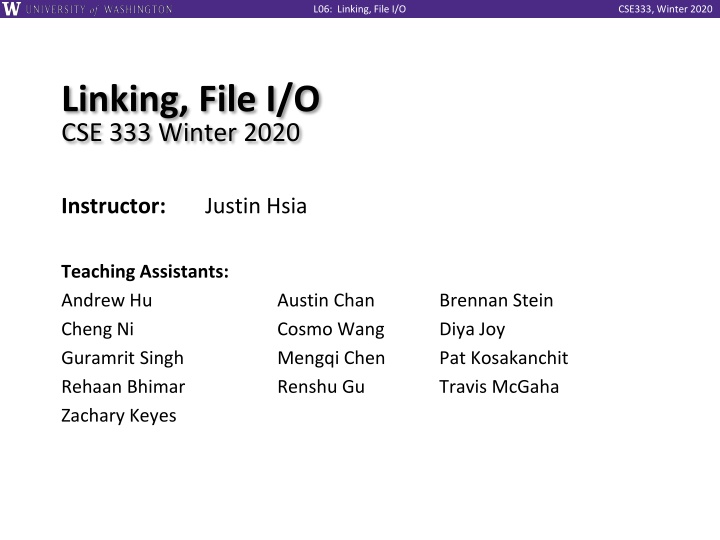Image resolution: width=720 pixels, height=540 pixels.
Task: Select the name 'Rehaan Bhimar'
Action: pyautogui.click(x=123, y=387)
